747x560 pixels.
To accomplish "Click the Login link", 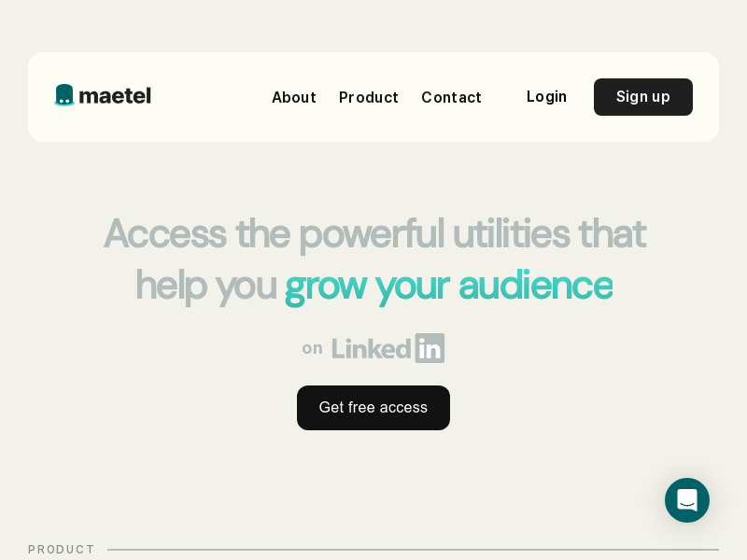I will (x=546, y=97).
